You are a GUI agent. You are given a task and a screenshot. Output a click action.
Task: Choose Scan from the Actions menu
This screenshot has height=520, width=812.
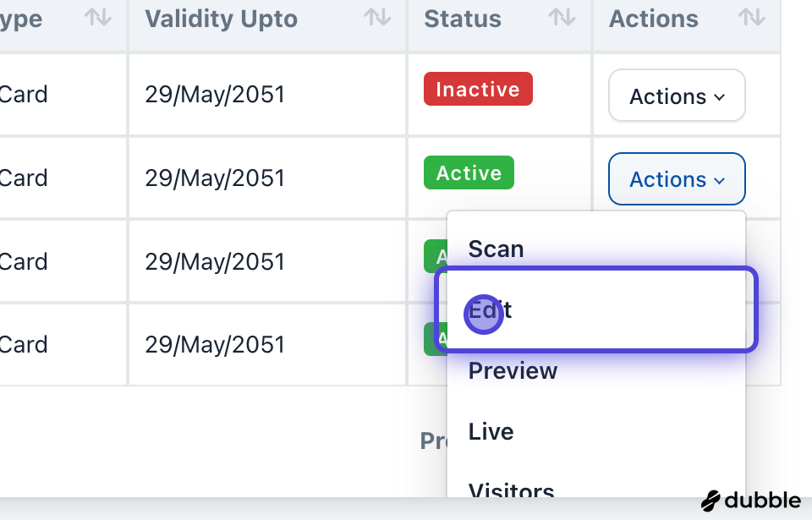coord(497,249)
